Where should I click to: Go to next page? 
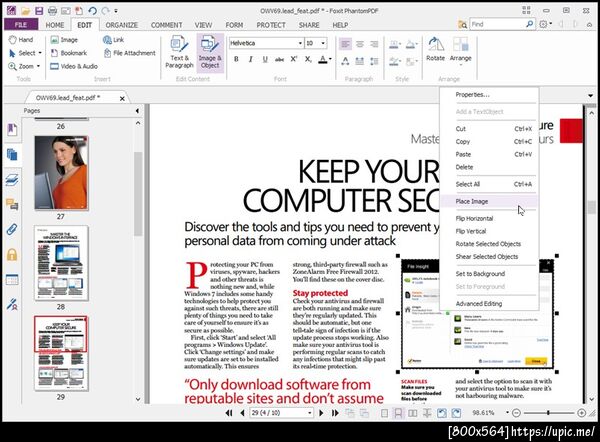(x=321, y=413)
